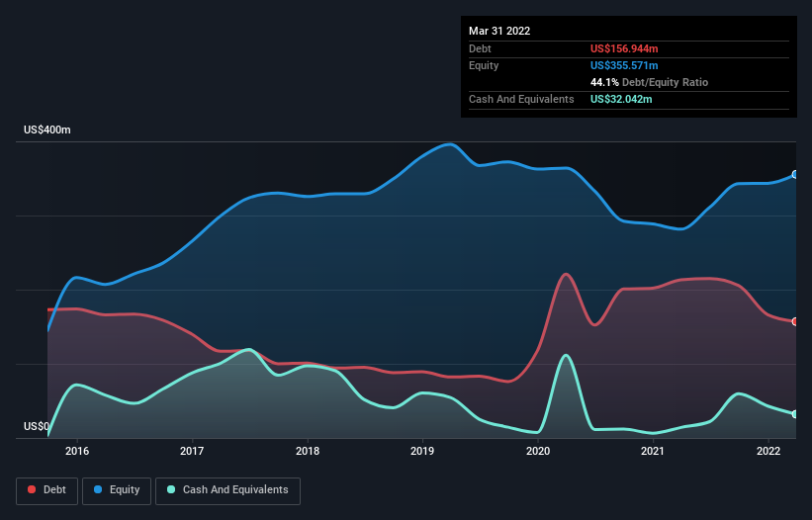
Task: Click the Debt row label in tooltip
Action: point(480,48)
